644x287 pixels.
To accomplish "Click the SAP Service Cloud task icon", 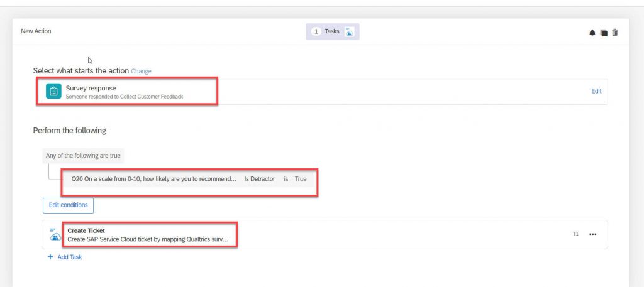I will (x=55, y=234).
